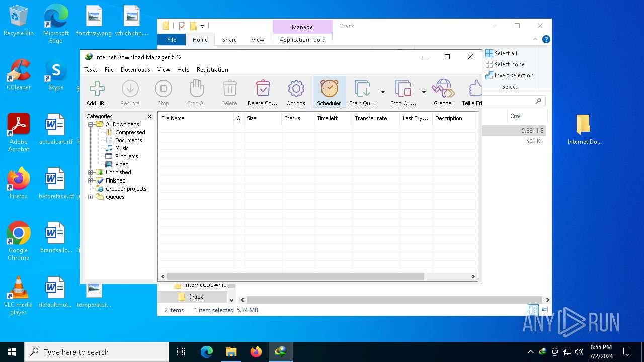Click the Explorer search magnifier icon

pos(538,101)
